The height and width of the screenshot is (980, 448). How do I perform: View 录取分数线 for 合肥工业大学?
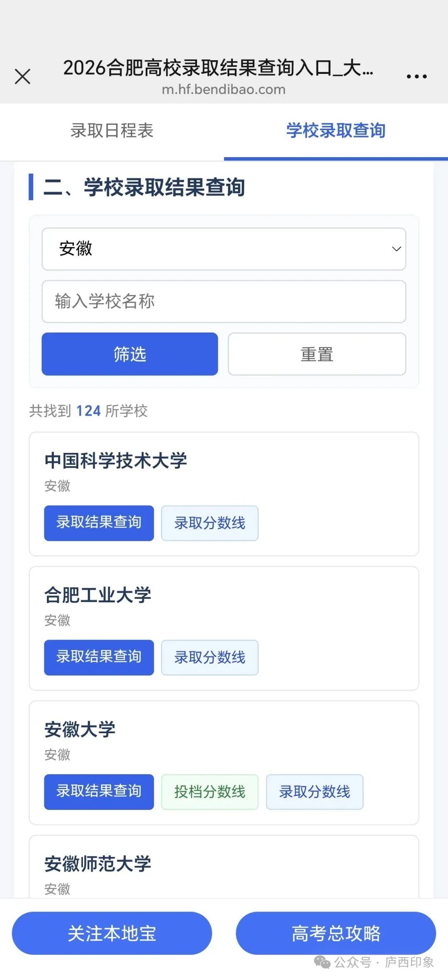click(x=210, y=657)
